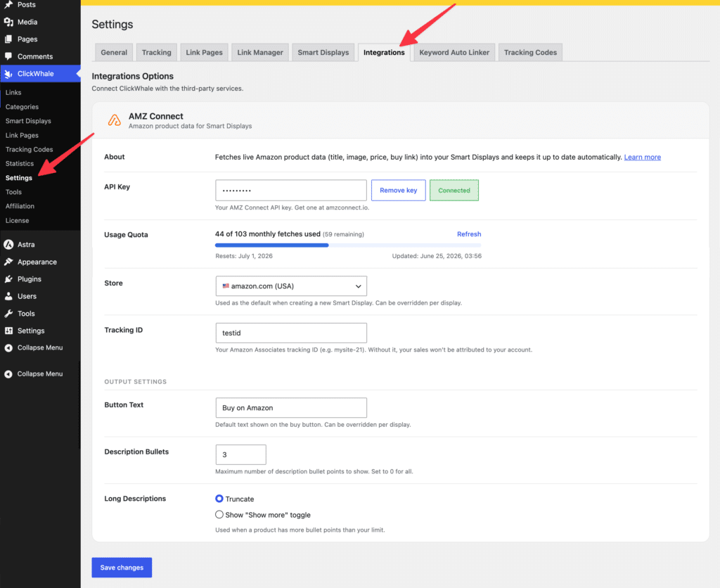Click the WordPress Settings sliders icon
Image resolution: width=720 pixels, height=588 pixels.
pos(8,331)
